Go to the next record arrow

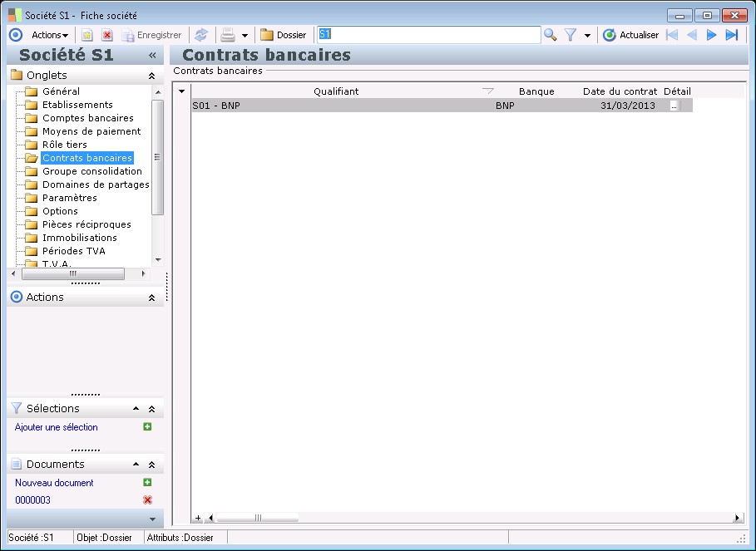pos(711,35)
